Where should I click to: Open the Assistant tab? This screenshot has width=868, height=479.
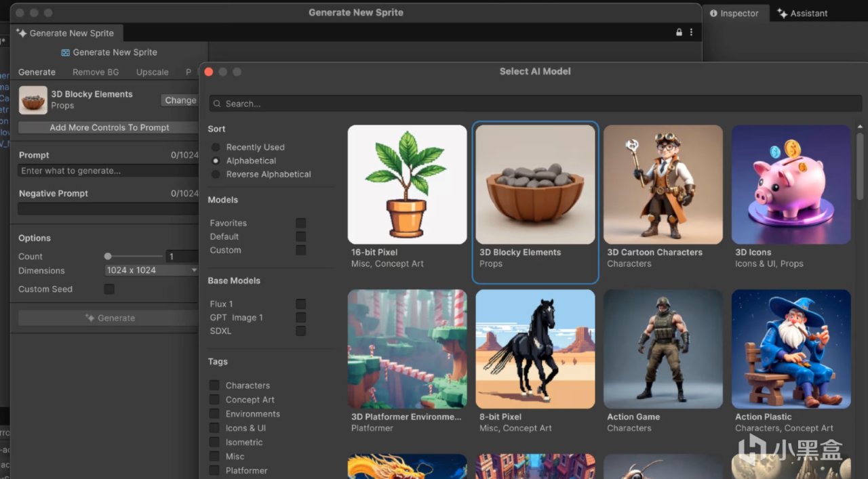tap(803, 13)
